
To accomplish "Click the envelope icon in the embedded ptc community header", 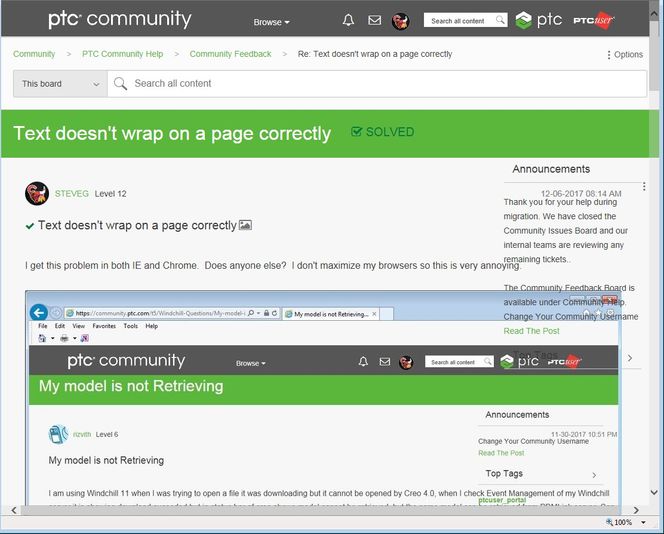I will [385, 362].
